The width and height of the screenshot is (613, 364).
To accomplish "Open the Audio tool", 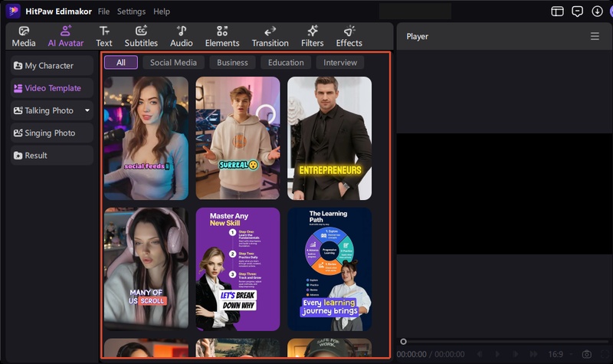I will click(182, 36).
